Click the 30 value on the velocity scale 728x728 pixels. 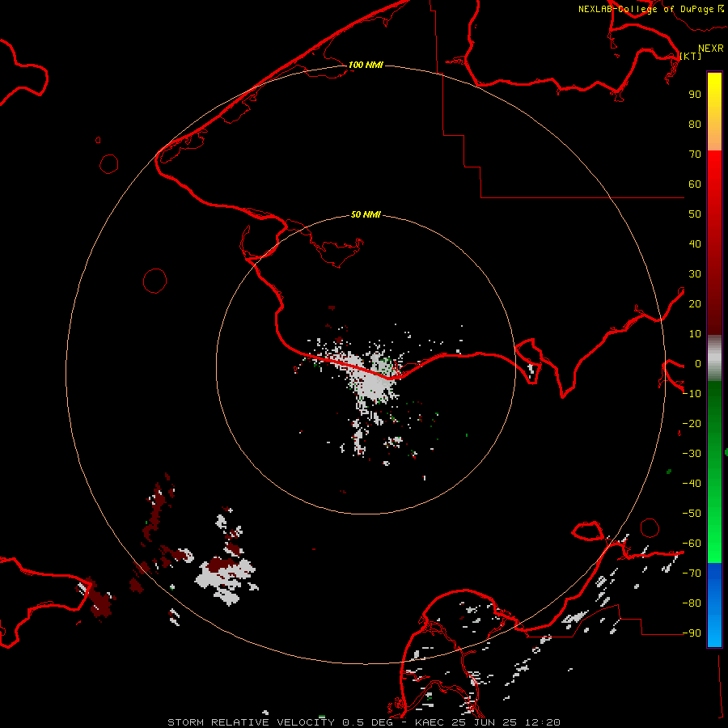695,274
